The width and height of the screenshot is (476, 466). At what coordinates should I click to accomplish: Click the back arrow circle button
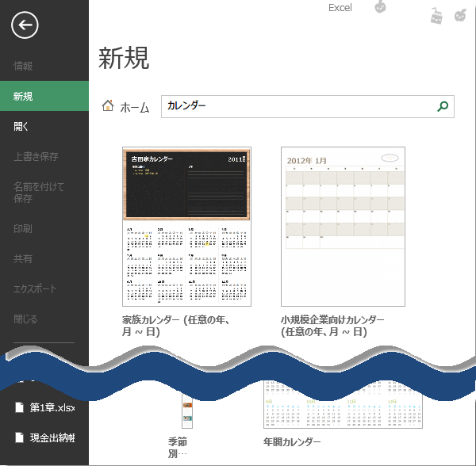tap(25, 25)
